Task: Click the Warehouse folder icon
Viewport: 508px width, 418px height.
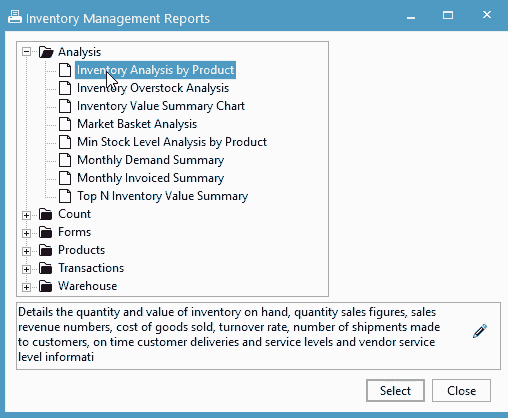Action: pyautogui.click(x=45, y=286)
